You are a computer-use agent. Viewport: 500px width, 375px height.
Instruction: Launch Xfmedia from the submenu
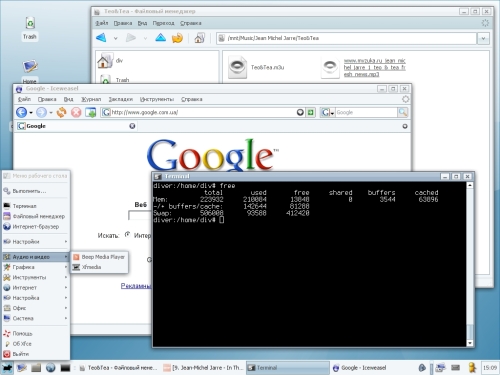[99, 267]
